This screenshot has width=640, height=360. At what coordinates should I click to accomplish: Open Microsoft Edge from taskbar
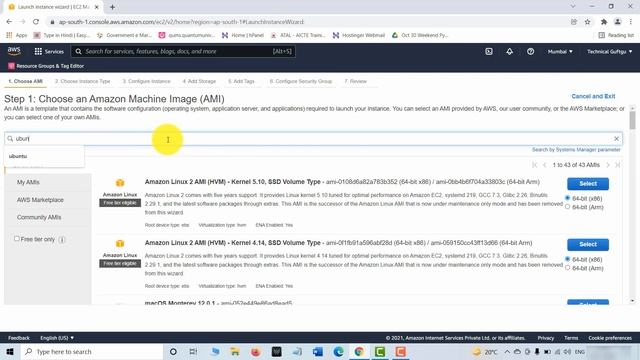(x=338, y=351)
